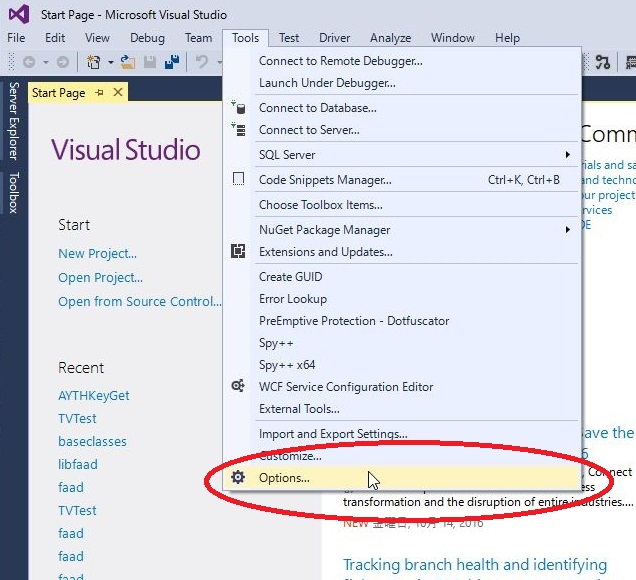
Task: Click the WCF Service Configuration Editor icon
Action: (x=238, y=386)
